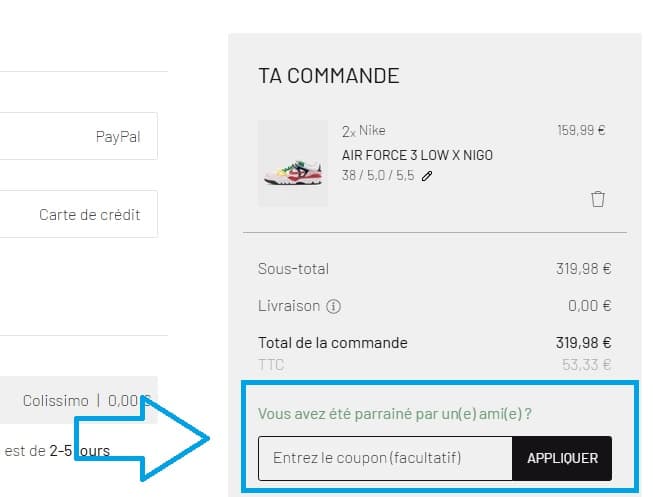This screenshot has height=497, width=653.
Task: Click the Sous-total label
Action: 293,269
